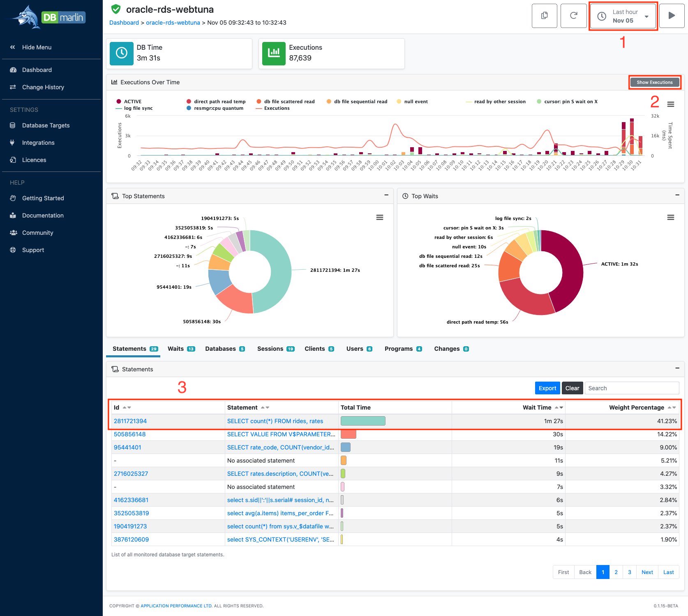This screenshot has height=616, width=688.
Task: Click the Executions bar chart icon
Action: 274,53
